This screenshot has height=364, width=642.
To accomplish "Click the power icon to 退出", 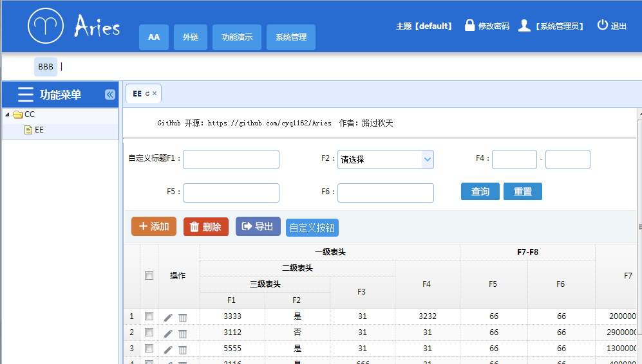I will tap(602, 25).
